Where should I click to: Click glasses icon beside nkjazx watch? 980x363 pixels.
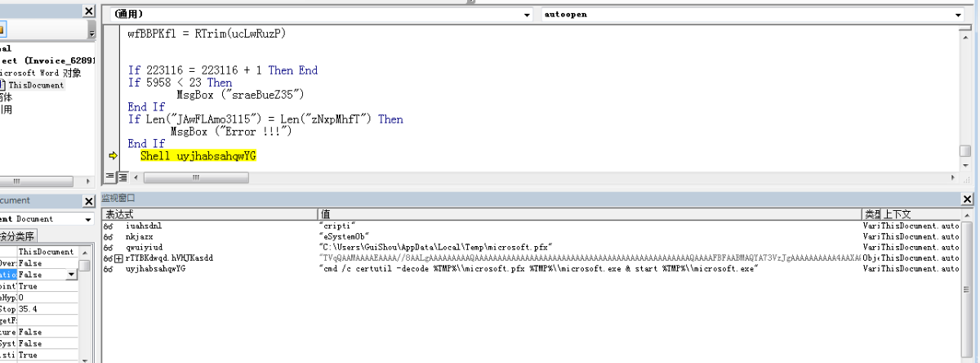click(107, 235)
